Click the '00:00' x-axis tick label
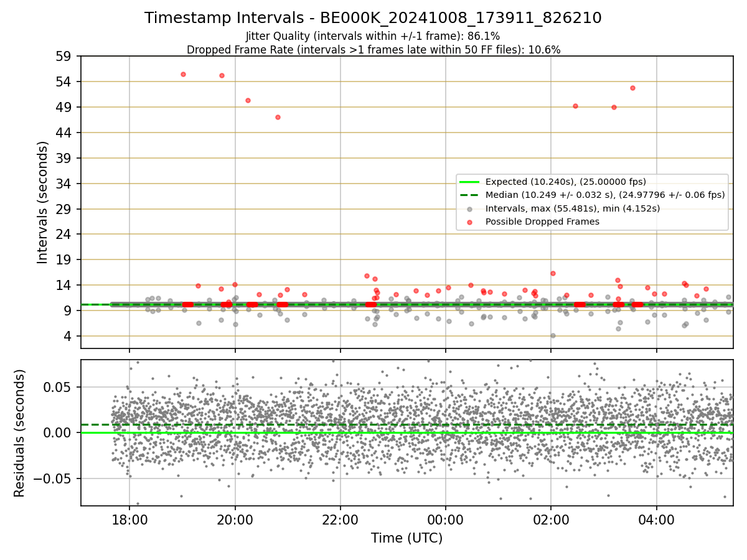 click(446, 520)
